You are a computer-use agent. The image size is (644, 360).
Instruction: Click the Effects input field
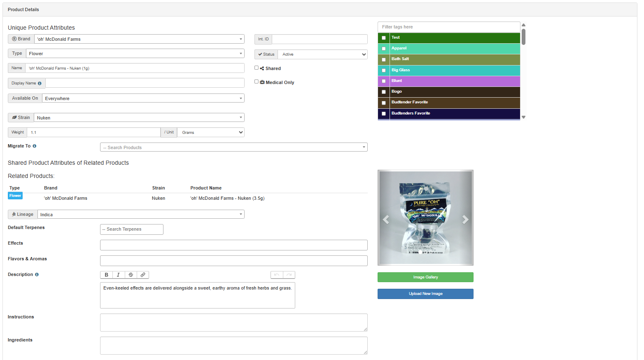[234, 245]
